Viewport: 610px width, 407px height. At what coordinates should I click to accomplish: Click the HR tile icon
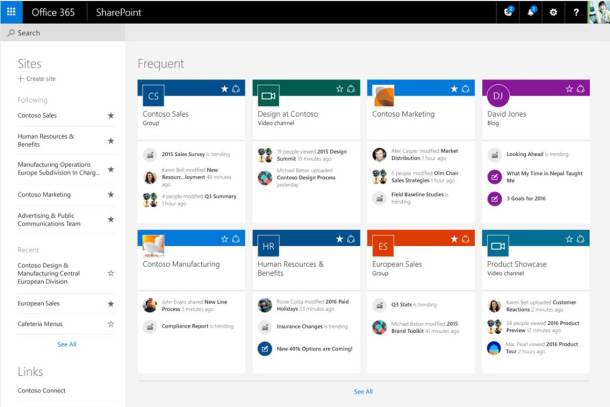click(x=268, y=246)
